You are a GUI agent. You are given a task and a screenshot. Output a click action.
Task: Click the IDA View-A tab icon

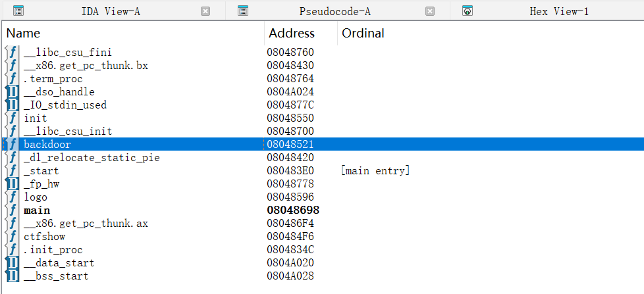(x=18, y=11)
